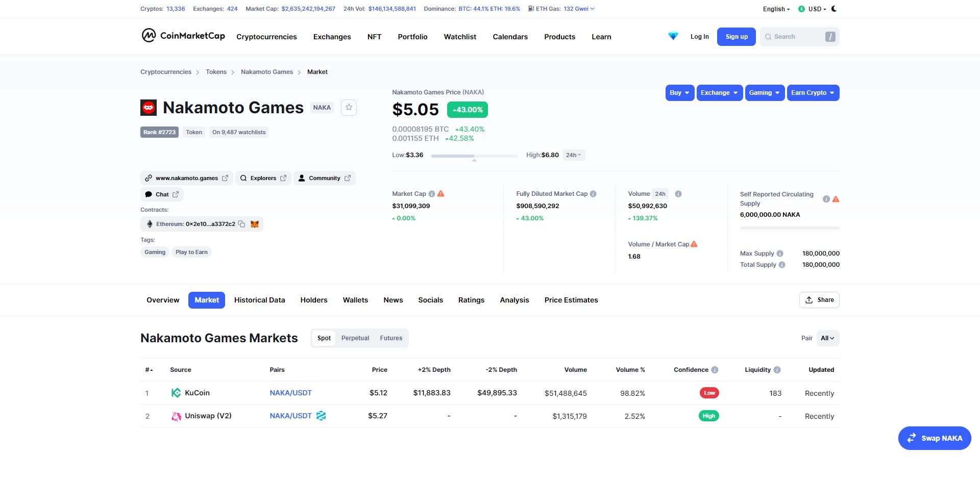
Task: Visit the www.nakamoto.games website link
Action: click(186, 178)
